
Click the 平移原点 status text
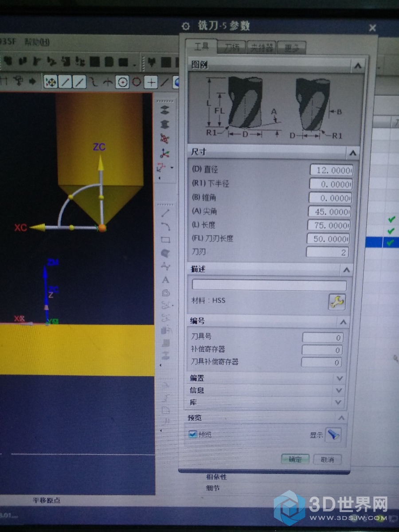[47, 501]
